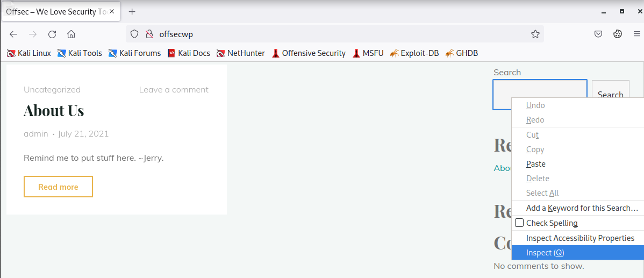Screen dimensions: 644x278
Task: Choose Inspect Accessibility Properties
Action: pos(580,238)
